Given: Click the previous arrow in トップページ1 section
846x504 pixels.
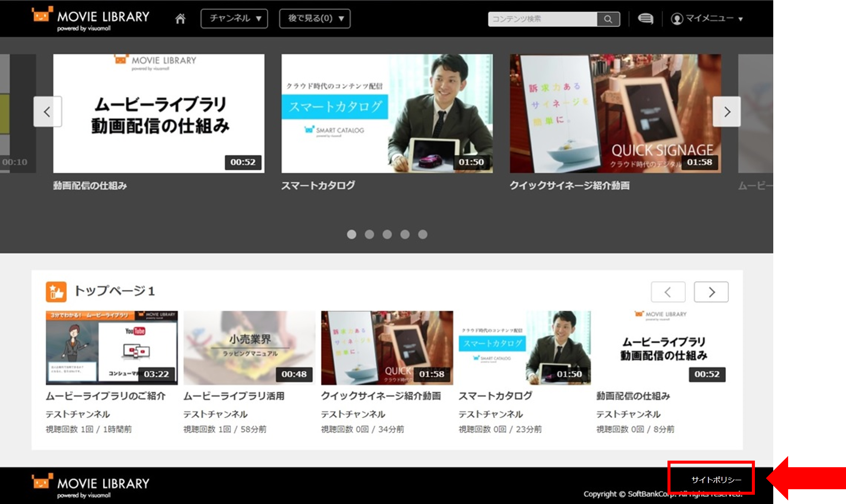Looking at the screenshot, I should tap(668, 292).
